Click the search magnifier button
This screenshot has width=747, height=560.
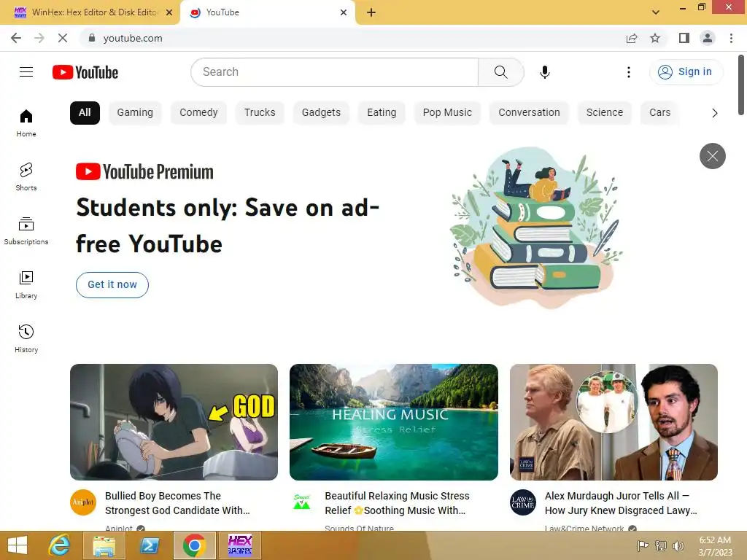click(500, 72)
